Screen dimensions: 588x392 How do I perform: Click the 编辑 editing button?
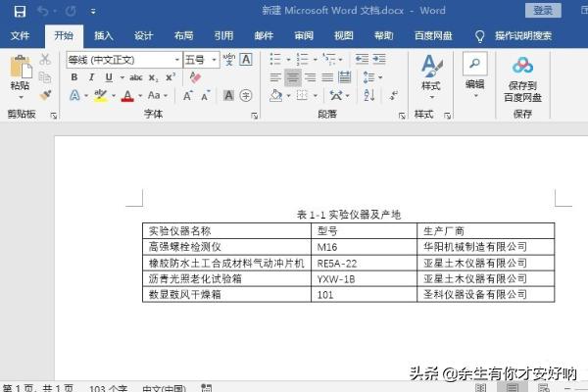tap(474, 73)
